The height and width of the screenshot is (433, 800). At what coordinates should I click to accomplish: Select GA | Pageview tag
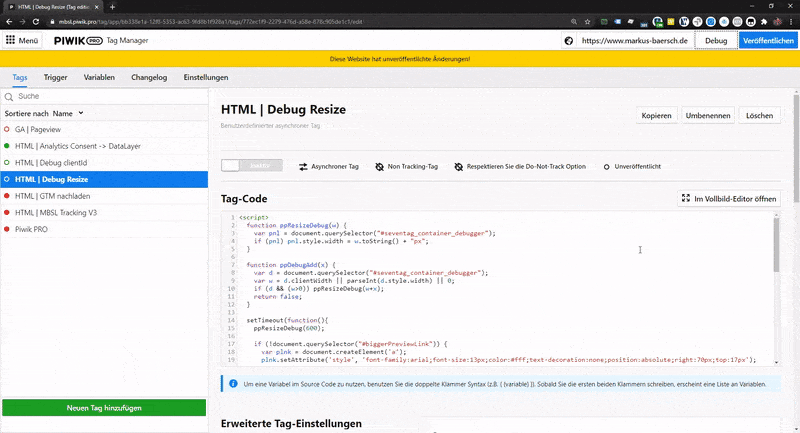click(x=104, y=130)
